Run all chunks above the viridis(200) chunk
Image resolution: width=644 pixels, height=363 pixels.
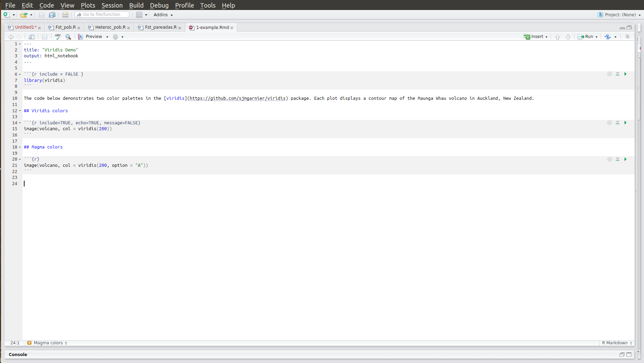coord(617,123)
